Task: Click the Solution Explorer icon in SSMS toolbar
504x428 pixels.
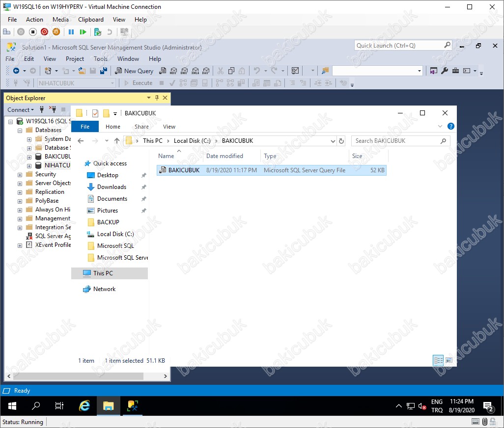Action: (x=434, y=71)
